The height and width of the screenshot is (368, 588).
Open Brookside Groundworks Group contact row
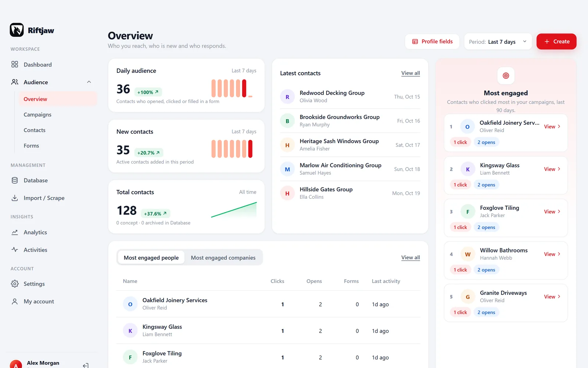coord(350,121)
